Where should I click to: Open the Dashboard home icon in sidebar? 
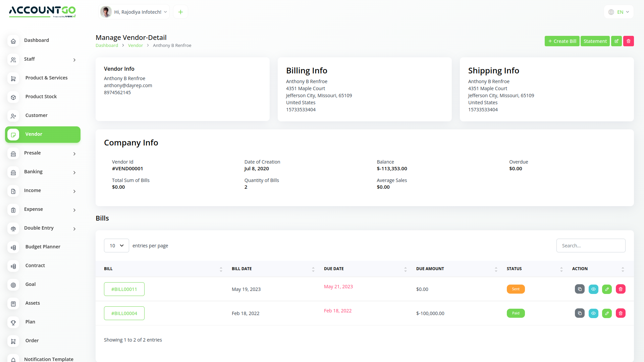click(x=13, y=41)
